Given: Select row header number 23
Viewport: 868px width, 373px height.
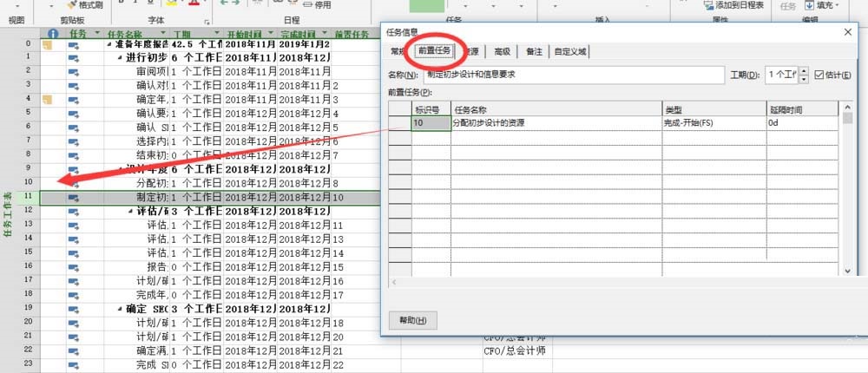Looking at the screenshot, I should point(29,364).
